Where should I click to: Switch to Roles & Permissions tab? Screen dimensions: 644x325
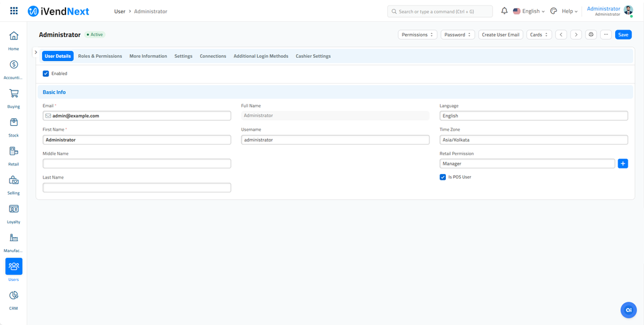click(x=100, y=56)
